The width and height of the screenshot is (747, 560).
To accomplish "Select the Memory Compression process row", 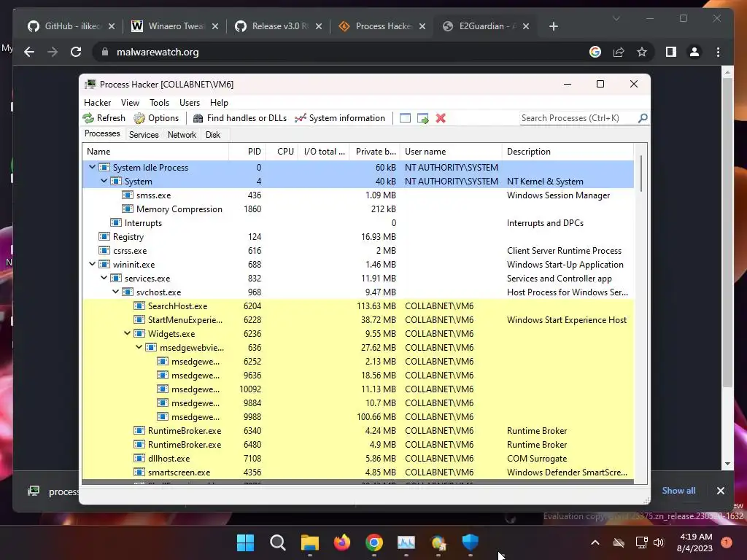I will point(357,209).
